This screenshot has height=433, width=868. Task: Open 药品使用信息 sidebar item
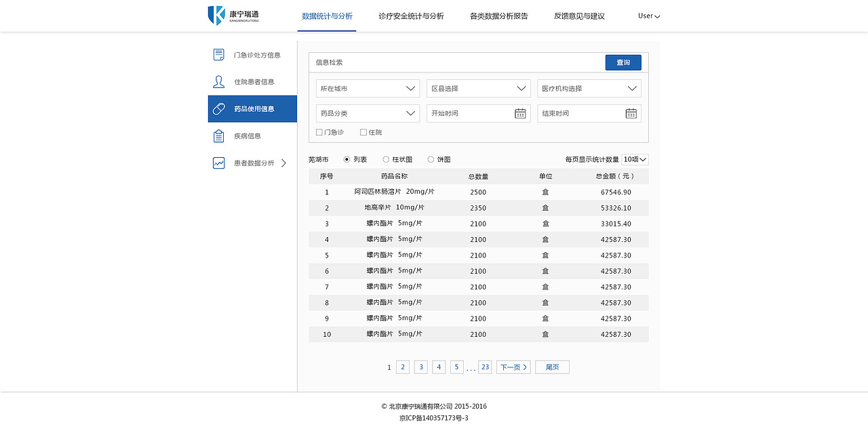pyautogui.click(x=252, y=108)
